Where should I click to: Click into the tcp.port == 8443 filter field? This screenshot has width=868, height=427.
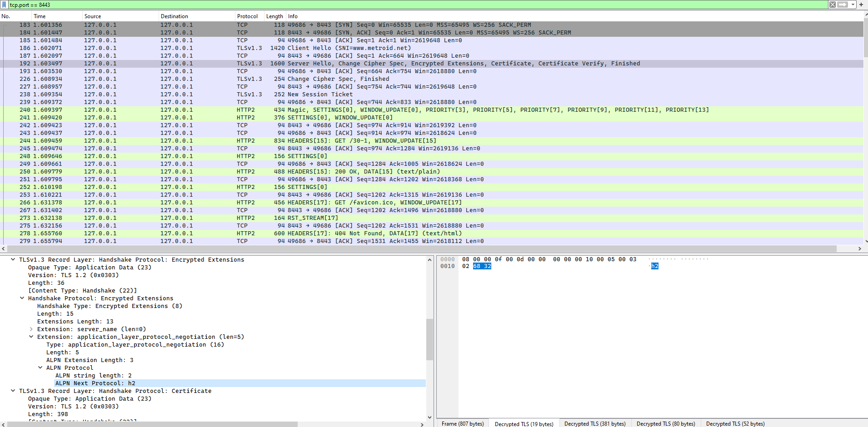pyautogui.click(x=418, y=5)
